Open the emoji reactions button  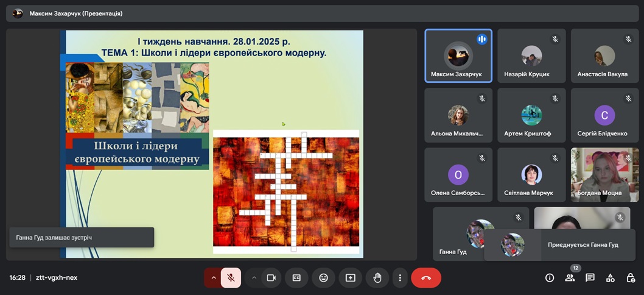coord(324,278)
